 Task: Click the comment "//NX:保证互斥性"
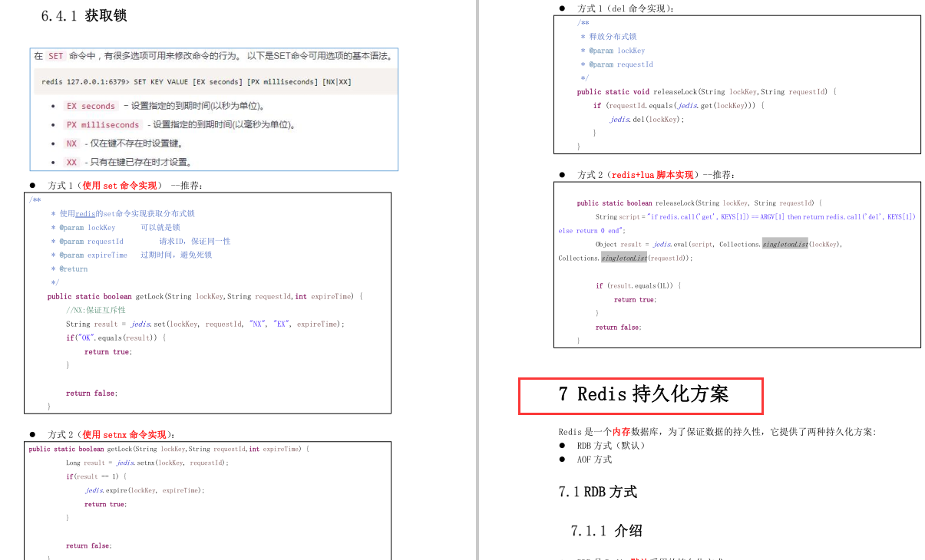pyautogui.click(x=96, y=311)
